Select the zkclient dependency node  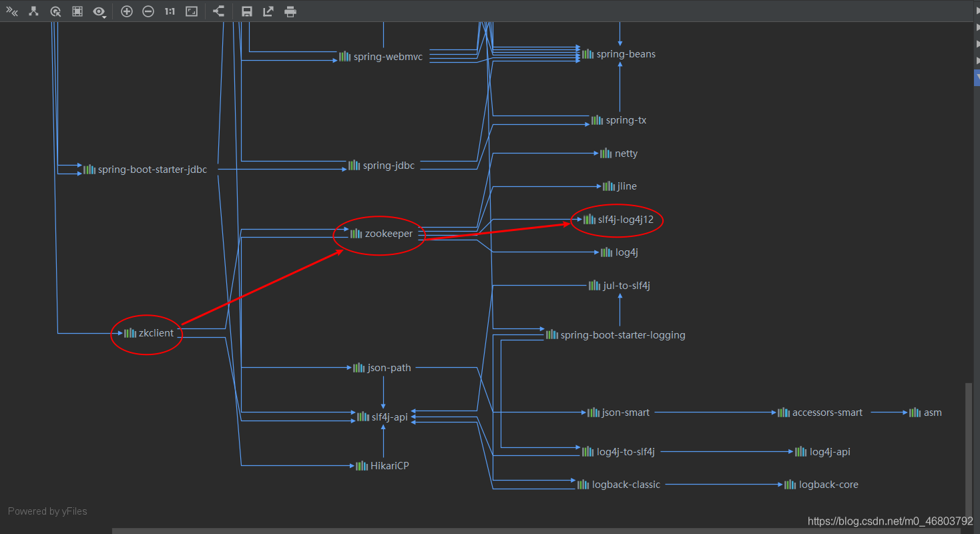(149, 333)
